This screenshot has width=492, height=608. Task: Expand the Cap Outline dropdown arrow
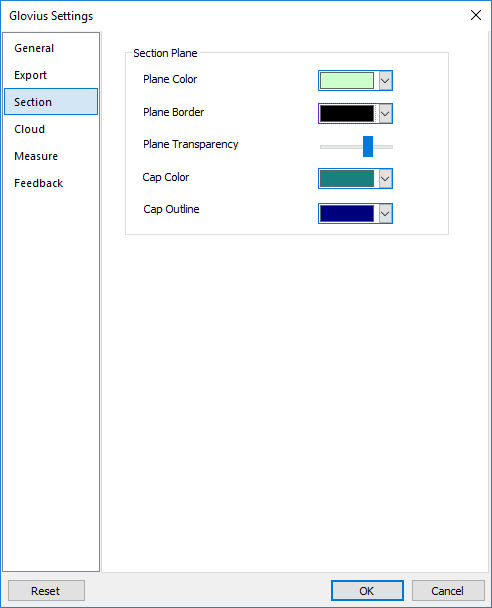tap(385, 214)
